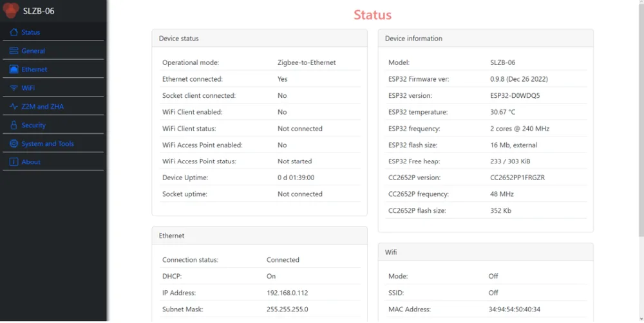Click the page's vertical scrollbar
This screenshot has width=644, height=323.
point(641,161)
